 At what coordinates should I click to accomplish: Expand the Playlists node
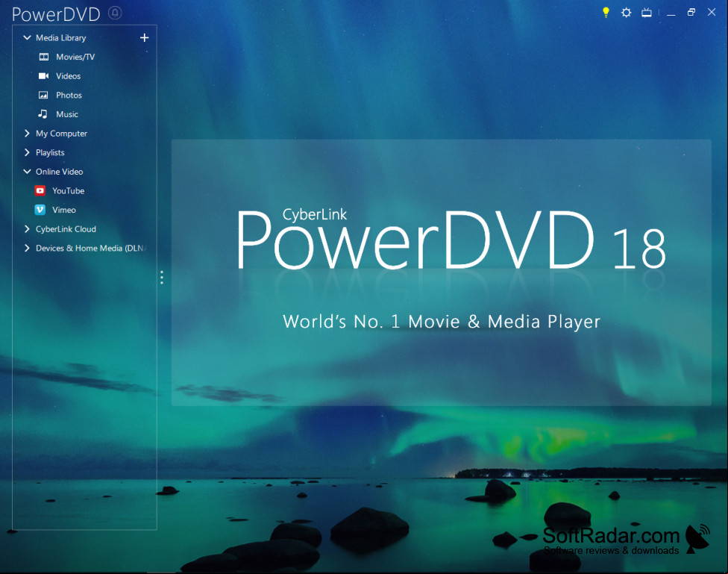(x=27, y=152)
